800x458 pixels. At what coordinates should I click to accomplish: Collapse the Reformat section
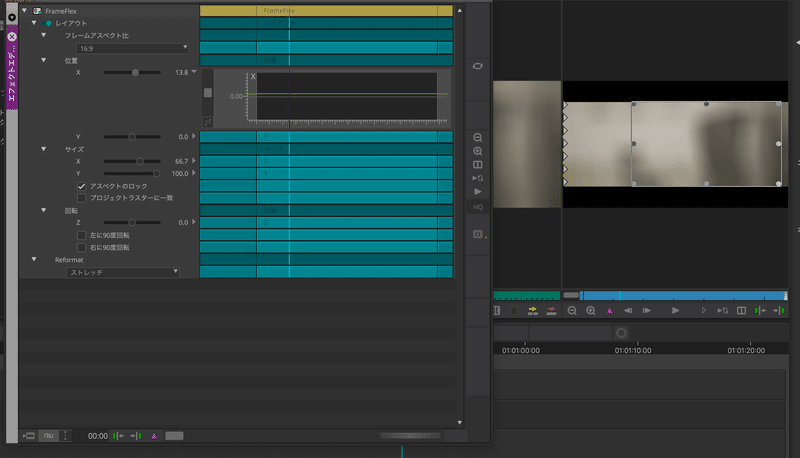[x=34, y=259]
